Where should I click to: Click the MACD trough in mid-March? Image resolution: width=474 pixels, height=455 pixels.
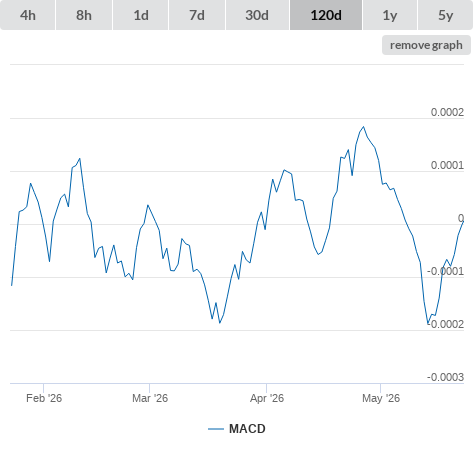[x=220, y=323]
